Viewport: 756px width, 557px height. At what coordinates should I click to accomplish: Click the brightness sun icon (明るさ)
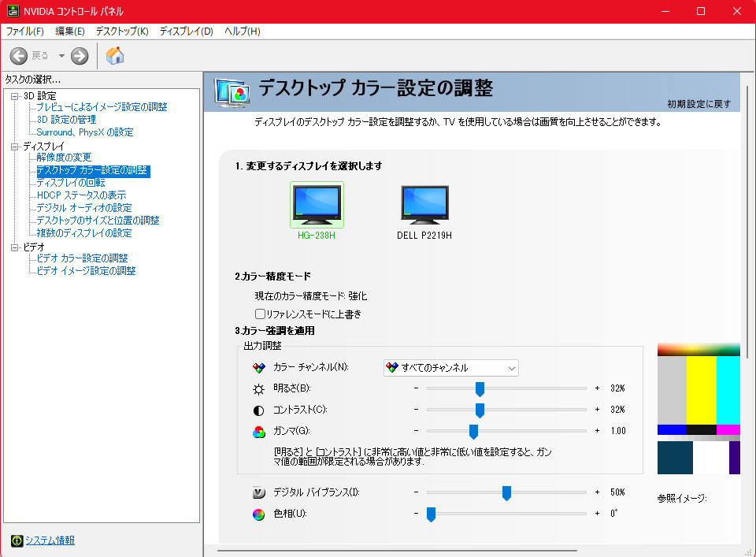point(259,389)
